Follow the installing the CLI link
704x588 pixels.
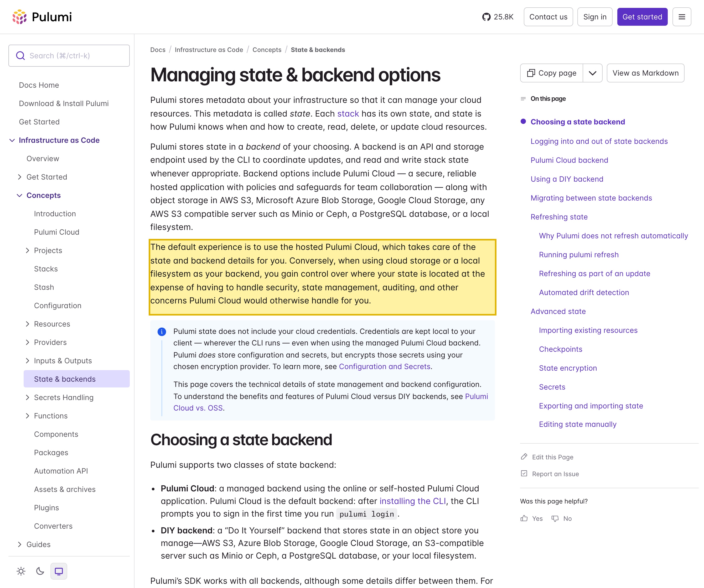tap(413, 501)
